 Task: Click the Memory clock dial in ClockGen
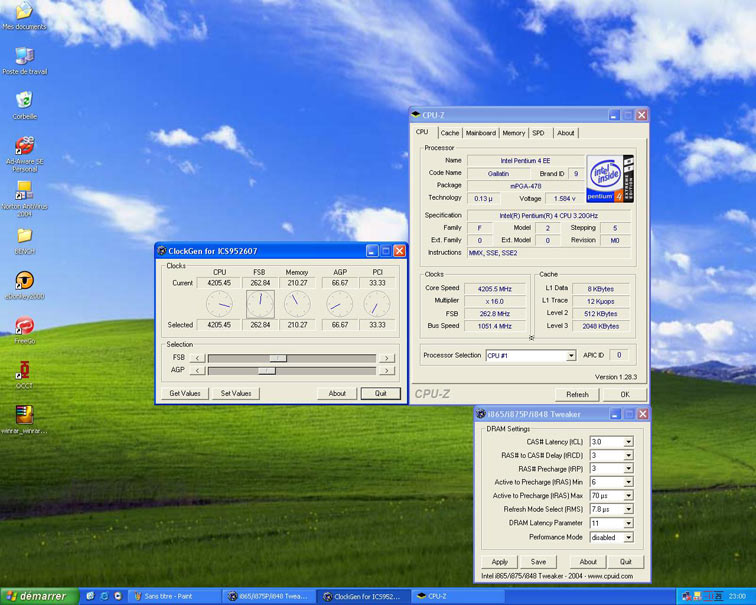[x=297, y=304]
